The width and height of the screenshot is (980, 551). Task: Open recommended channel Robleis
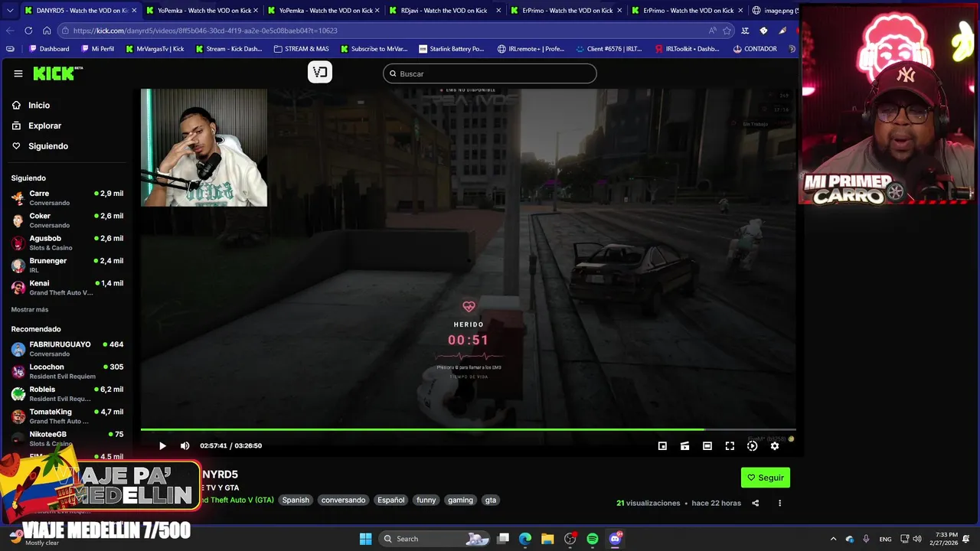67,393
